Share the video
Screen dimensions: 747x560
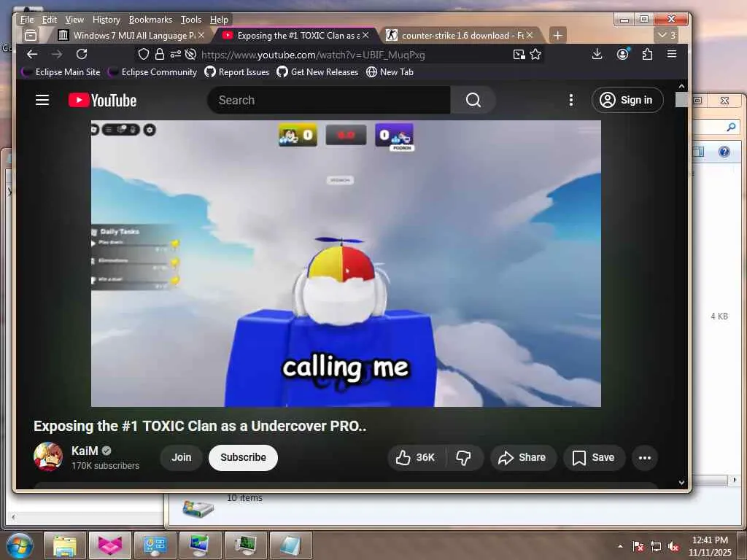coord(522,458)
